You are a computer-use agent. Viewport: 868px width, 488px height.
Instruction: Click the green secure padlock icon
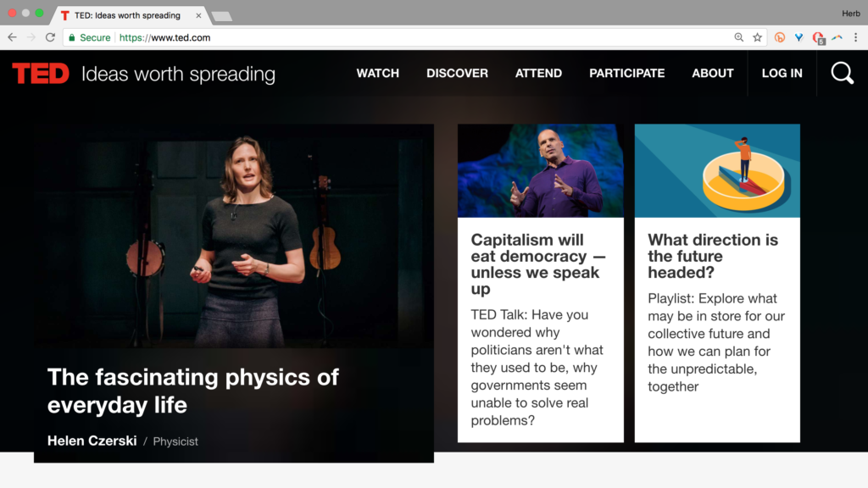(71, 37)
